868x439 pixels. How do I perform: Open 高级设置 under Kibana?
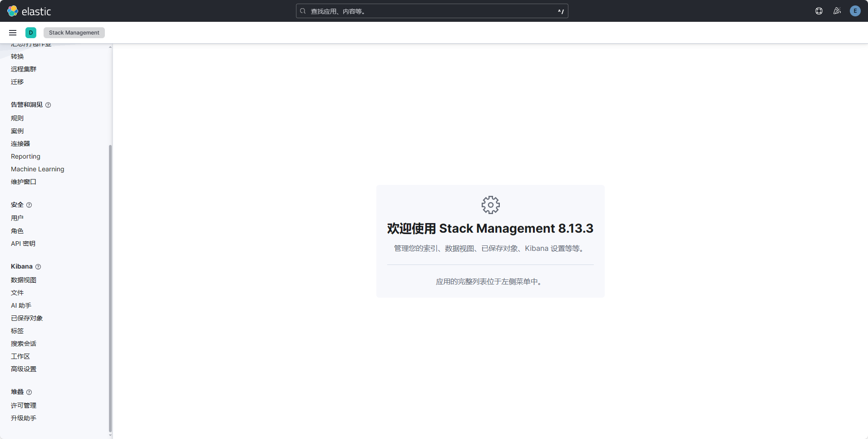[24, 369]
